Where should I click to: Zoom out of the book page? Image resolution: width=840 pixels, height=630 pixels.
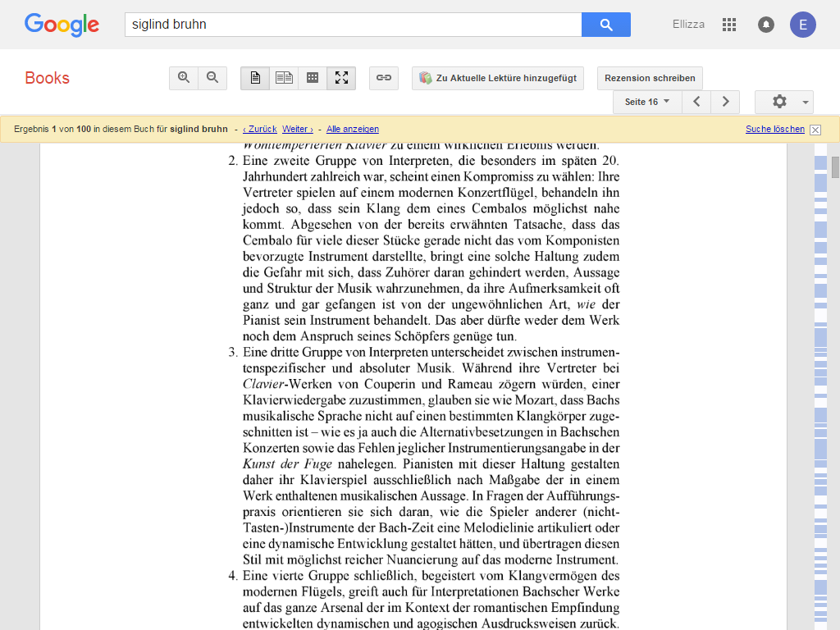(212, 78)
